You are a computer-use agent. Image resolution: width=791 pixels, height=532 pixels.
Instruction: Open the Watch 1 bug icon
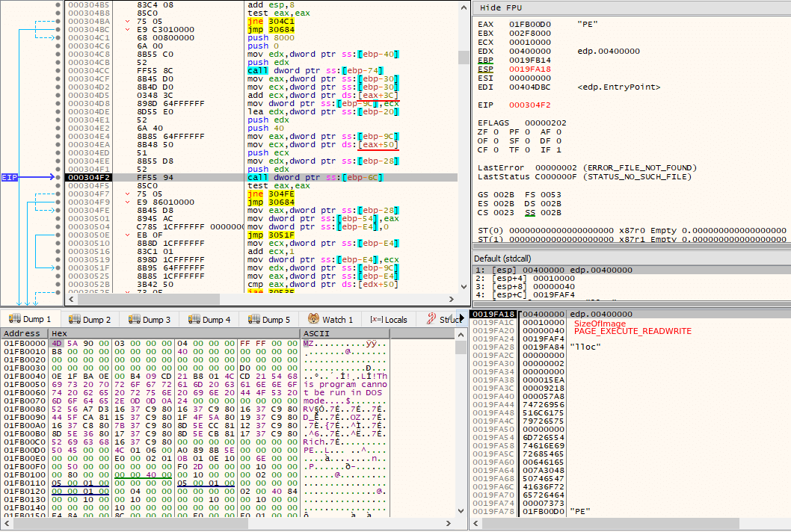tap(314, 319)
